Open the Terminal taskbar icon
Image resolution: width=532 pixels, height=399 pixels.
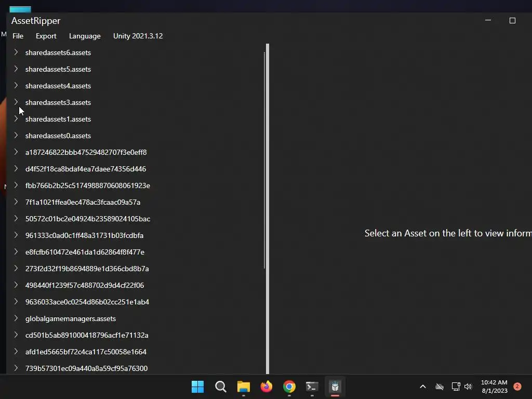pos(312,387)
